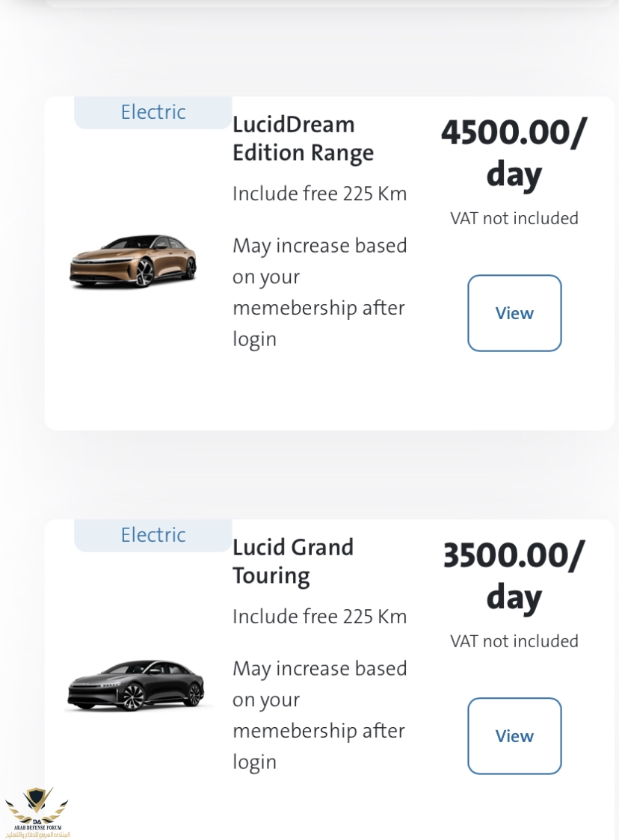Open the Lucid Grand Touring title
The image size is (619, 840).
[x=293, y=561]
